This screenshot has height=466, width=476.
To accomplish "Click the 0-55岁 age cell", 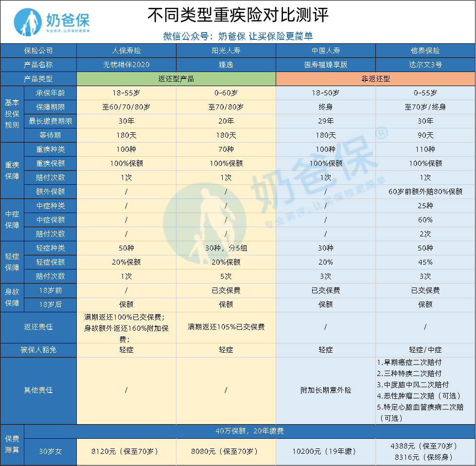I will [425, 93].
